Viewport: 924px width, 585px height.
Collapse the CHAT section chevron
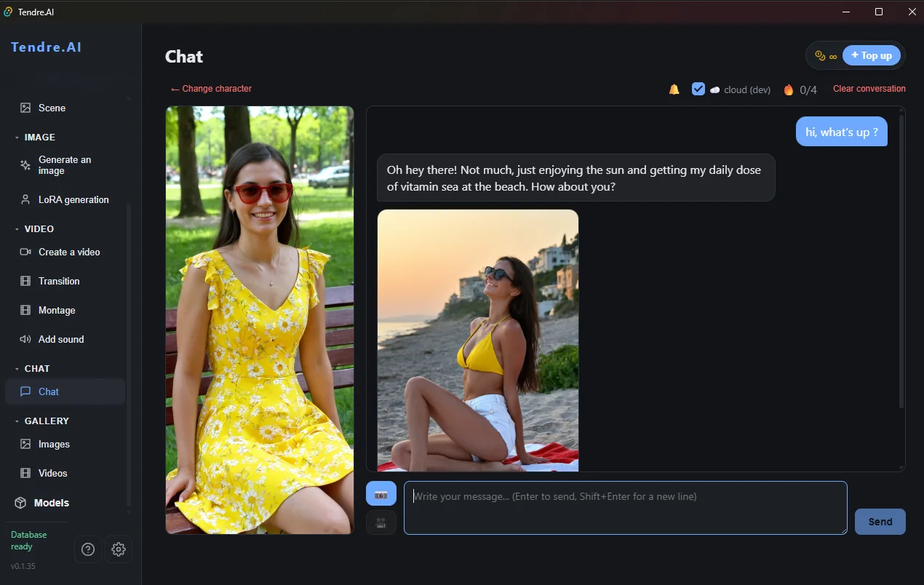click(x=17, y=369)
